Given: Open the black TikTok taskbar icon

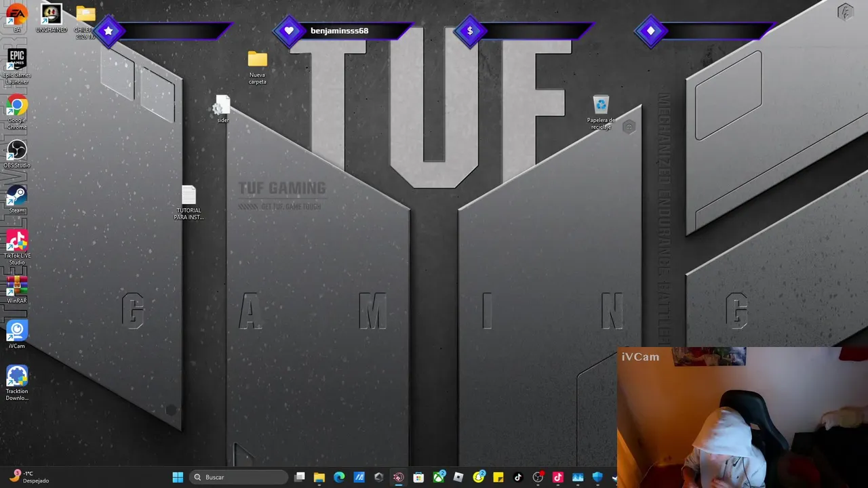Looking at the screenshot, I should (518, 477).
